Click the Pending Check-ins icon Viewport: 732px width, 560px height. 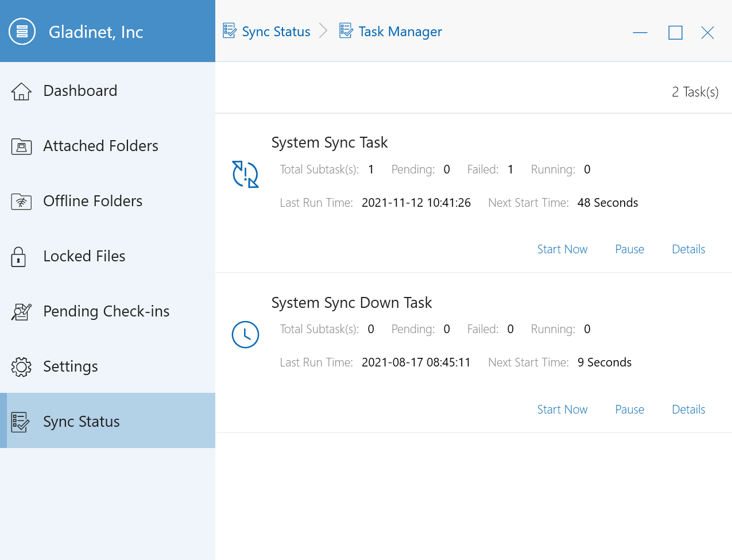click(x=21, y=312)
